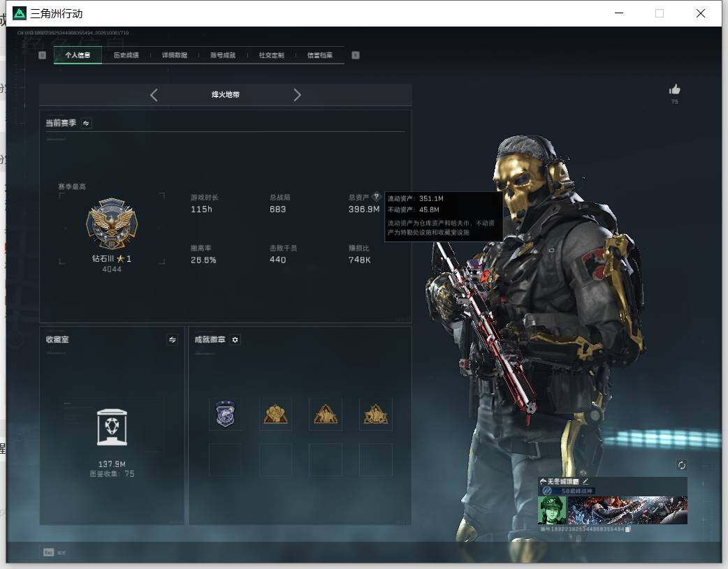
Task: Click the 钻石III rank emblem
Action: [112, 223]
